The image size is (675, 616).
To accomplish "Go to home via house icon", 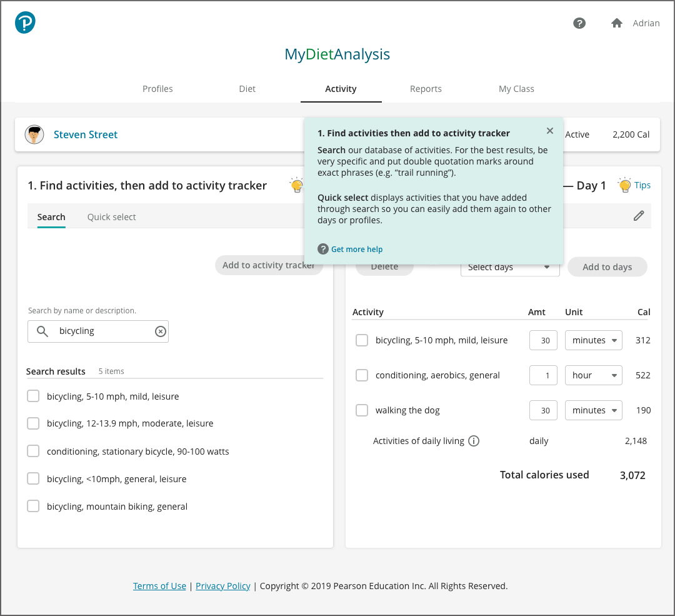I will point(616,23).
